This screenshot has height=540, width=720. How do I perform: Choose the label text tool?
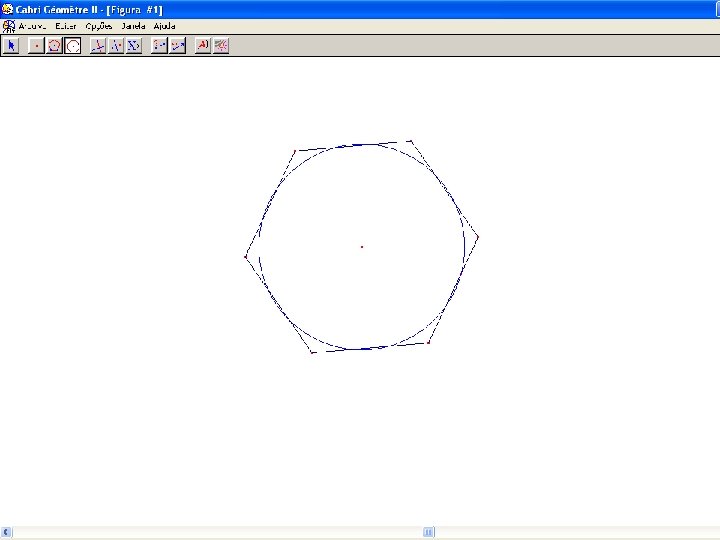[202, 45]
